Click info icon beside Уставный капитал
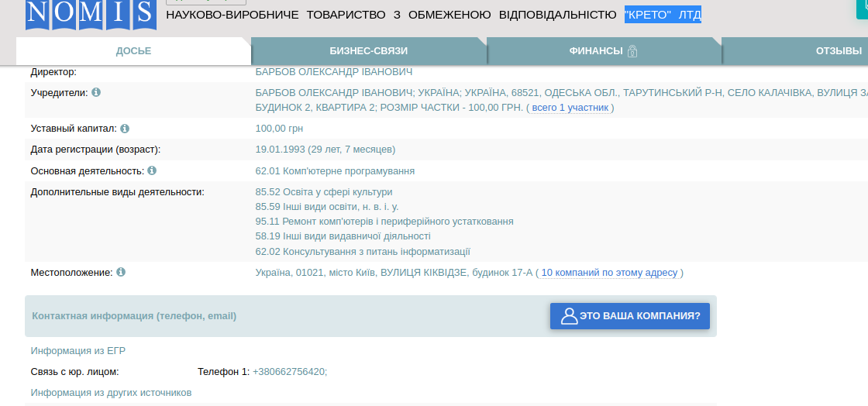Image resolution: width=868 pixels, height=406 pixels. pyautogui.click(x=125, y=129)
